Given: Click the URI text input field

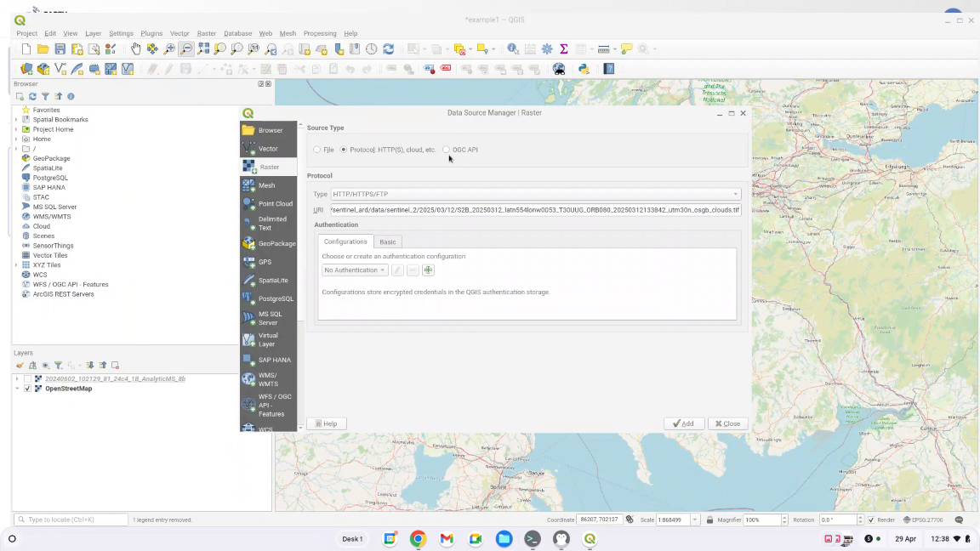Looking at the screenshot, I should pos(535,210).
